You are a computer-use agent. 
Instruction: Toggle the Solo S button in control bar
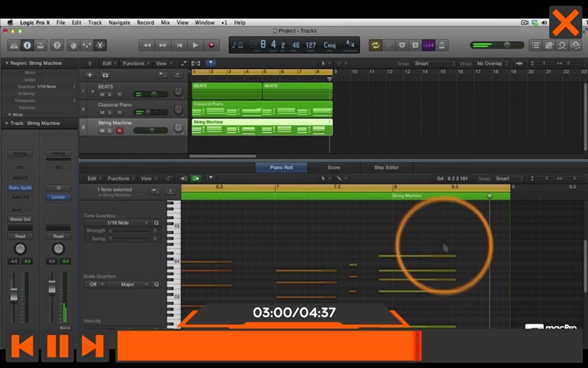(415, 46)
